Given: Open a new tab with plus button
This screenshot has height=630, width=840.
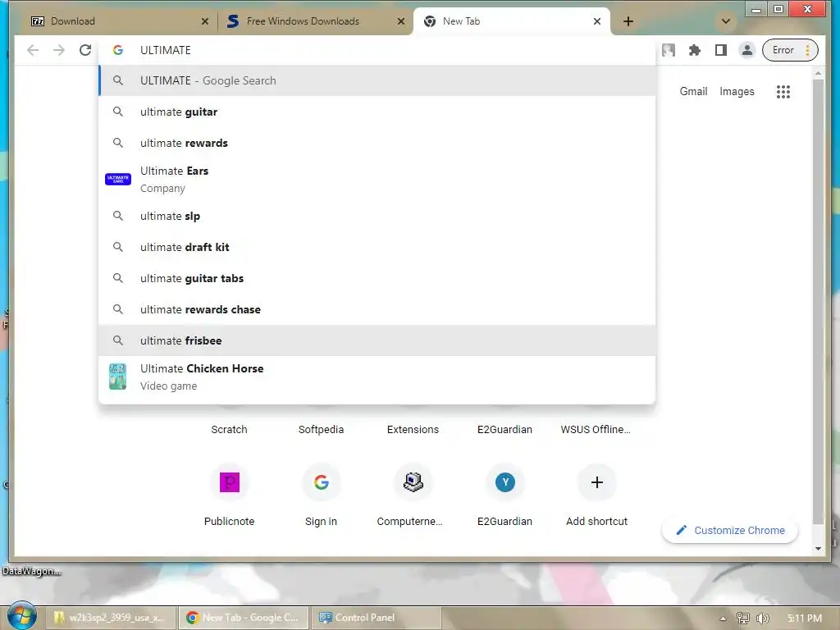Looking at the screenshot, I should point(628,21).
